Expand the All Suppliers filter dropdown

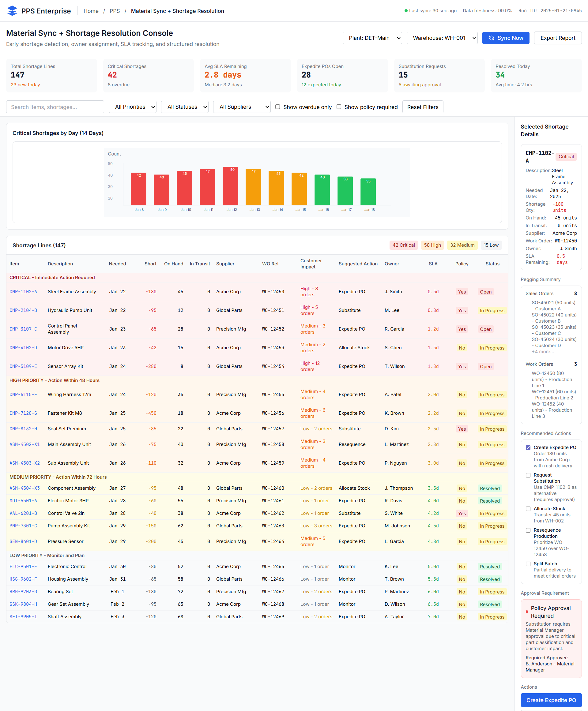[x=242, y=107]
